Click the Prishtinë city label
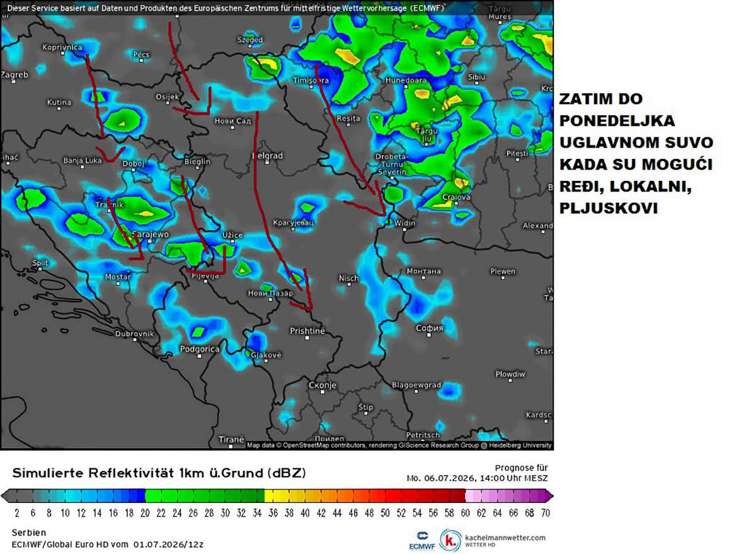756x554 pixels. coord(307,331)
